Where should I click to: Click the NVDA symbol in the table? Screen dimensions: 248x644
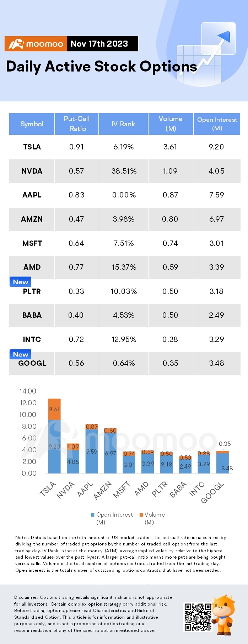(x=32, y=171)
